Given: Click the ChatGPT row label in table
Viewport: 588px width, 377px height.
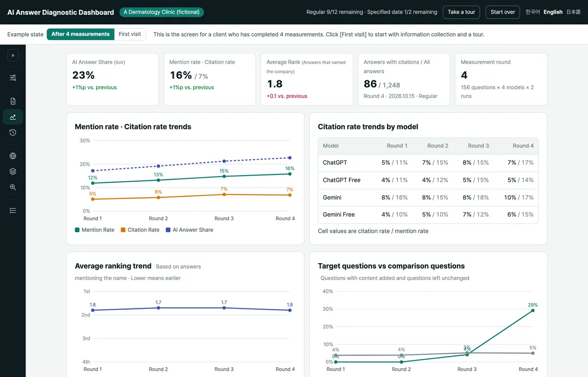Looking at the screenshot, I should tap(335, 162).
